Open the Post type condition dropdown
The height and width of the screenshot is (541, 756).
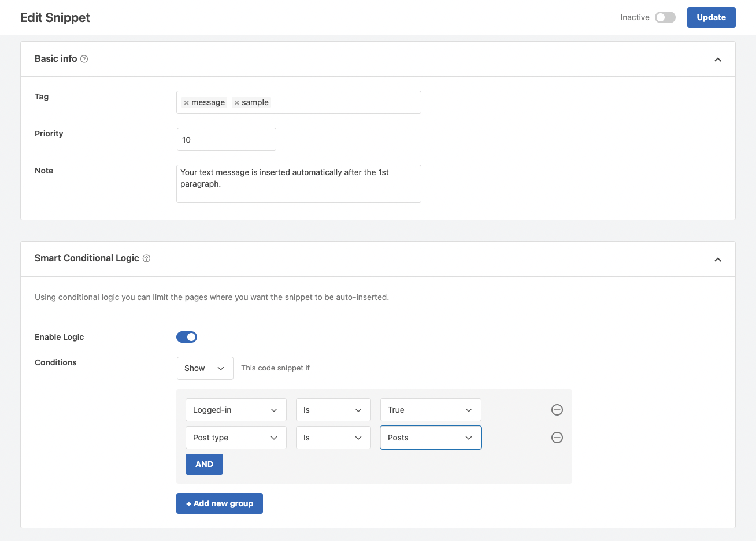pyautogui.click(x=236, y=438)
